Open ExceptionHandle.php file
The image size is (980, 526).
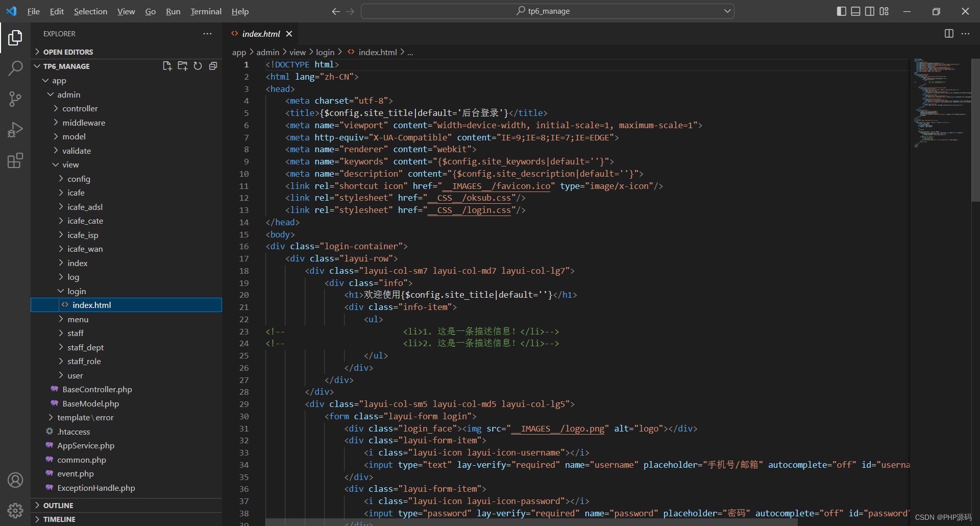pos(127,488)
